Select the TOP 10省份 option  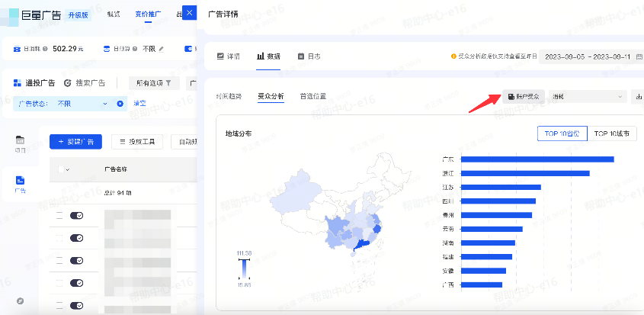(562, 133)
